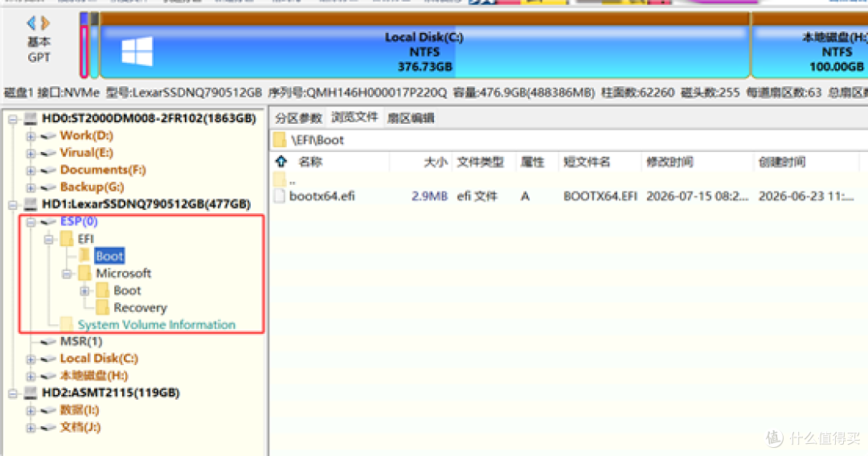Click the BOOTX64.EFI short file name

(x=600, y=196)
